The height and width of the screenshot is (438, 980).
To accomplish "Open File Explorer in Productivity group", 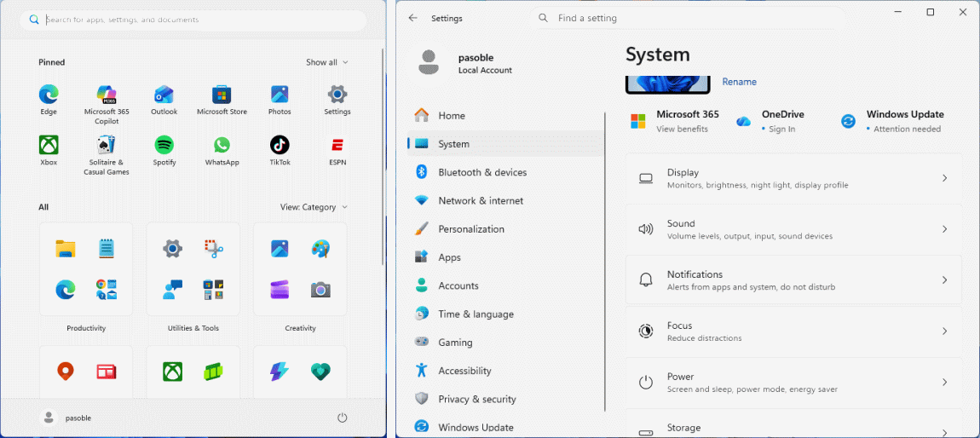I will tap(65, 249).
